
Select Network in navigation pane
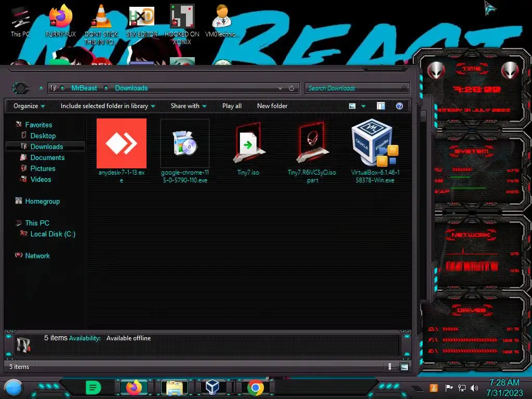pos(37,256)
